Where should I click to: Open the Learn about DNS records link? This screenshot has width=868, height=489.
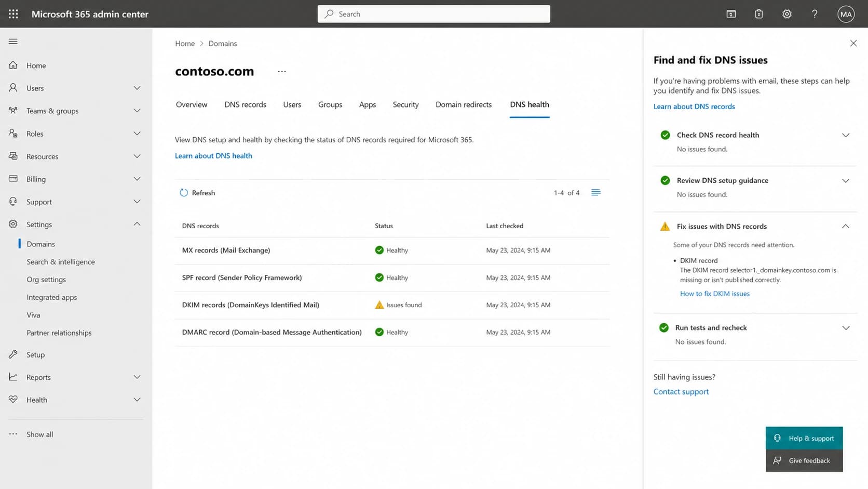pos(694,107)
